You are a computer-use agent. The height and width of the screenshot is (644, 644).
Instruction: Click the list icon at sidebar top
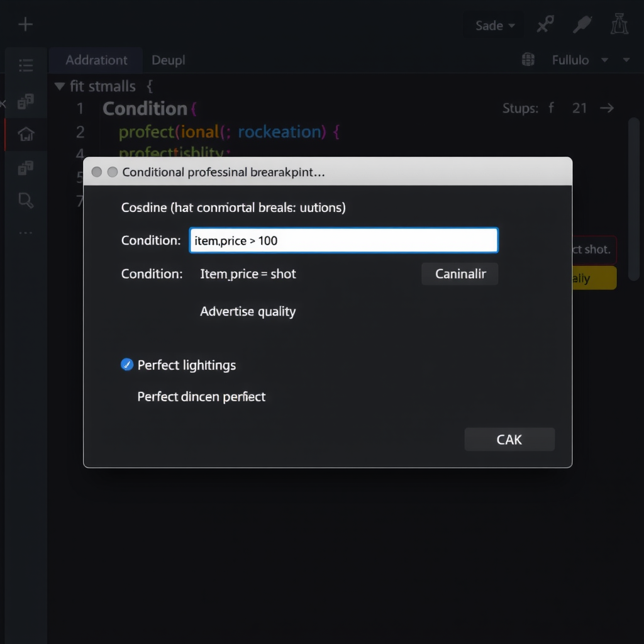(x=26, y=65)
